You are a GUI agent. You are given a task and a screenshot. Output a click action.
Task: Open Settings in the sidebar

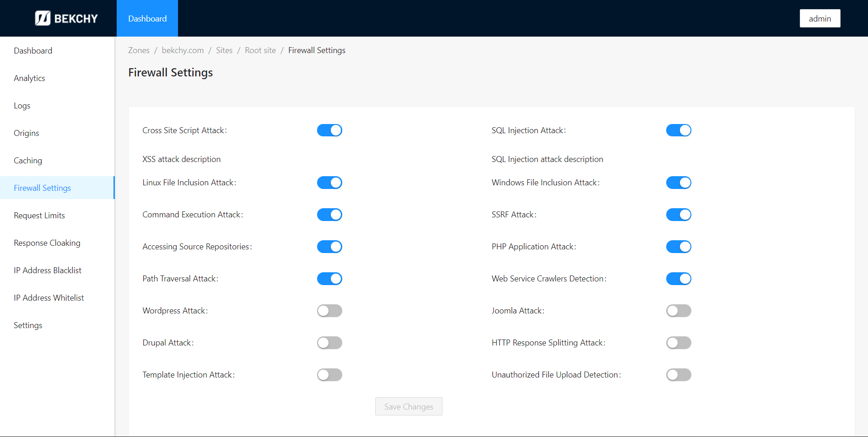point(57,325)
